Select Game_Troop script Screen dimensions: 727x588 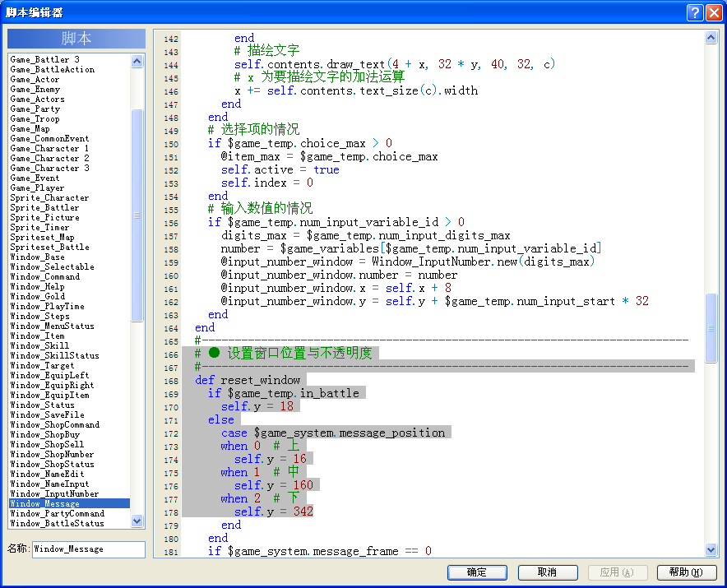point(35,118)
